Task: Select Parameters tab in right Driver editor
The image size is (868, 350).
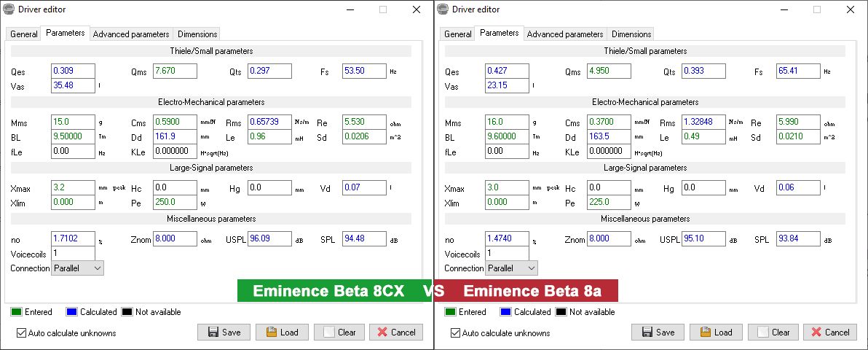Action: pos(500,33)
